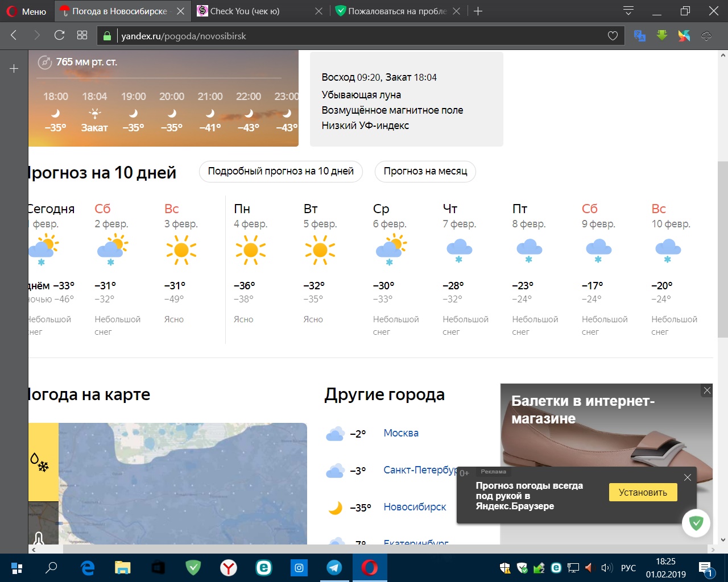Screen dimensions: 728x582
Task: Focus the address bar with yandex.ru URL
Action: pos(362,36)
